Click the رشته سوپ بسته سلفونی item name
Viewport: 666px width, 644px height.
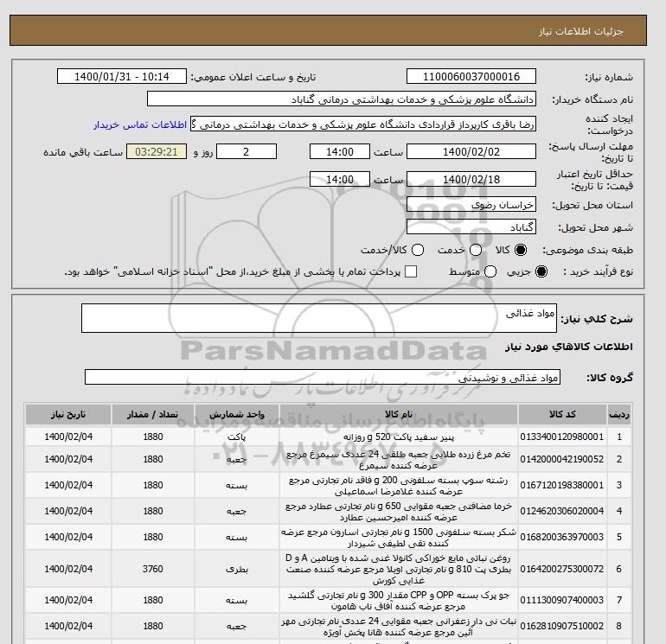tap(399, 485)
